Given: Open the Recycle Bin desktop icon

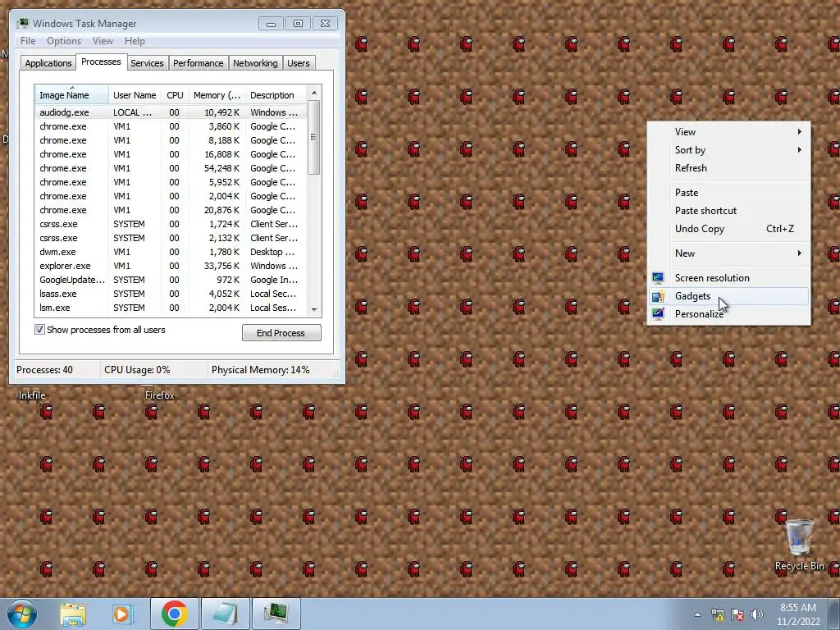Looking at the screenshot, I should 799,545.
